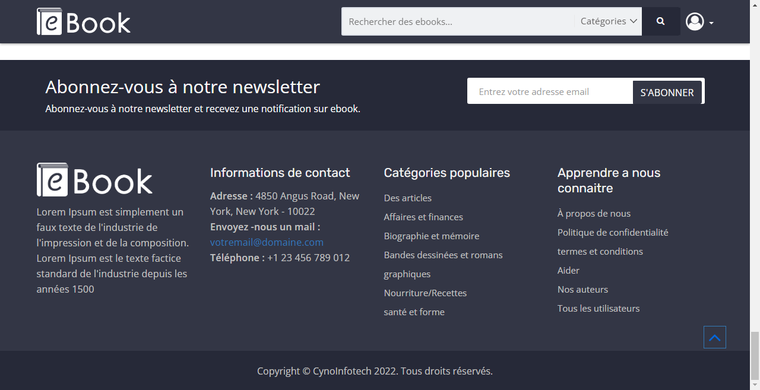Click the large eBook footer logo

click(95, 180)
